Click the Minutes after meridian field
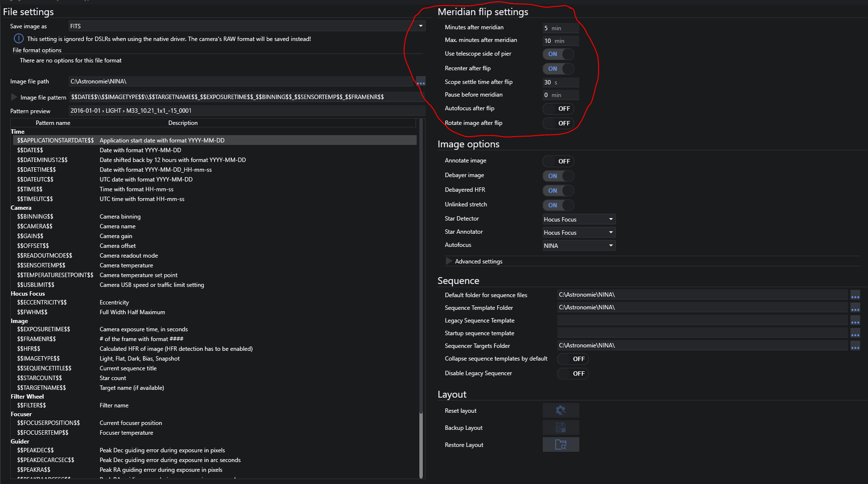 (x=560, y=28)
